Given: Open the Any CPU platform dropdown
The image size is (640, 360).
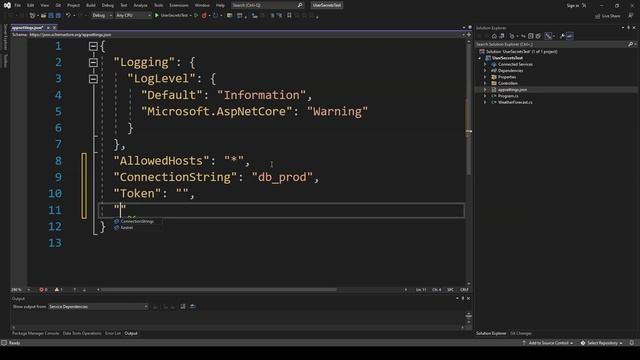Looking at the screenshot, I should [x=133, y=16].
